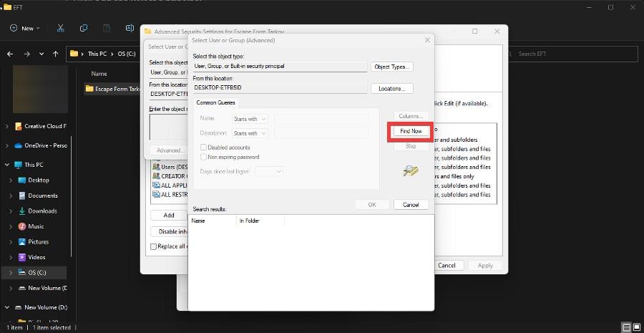Click the Find Now button

click(411, 131)
